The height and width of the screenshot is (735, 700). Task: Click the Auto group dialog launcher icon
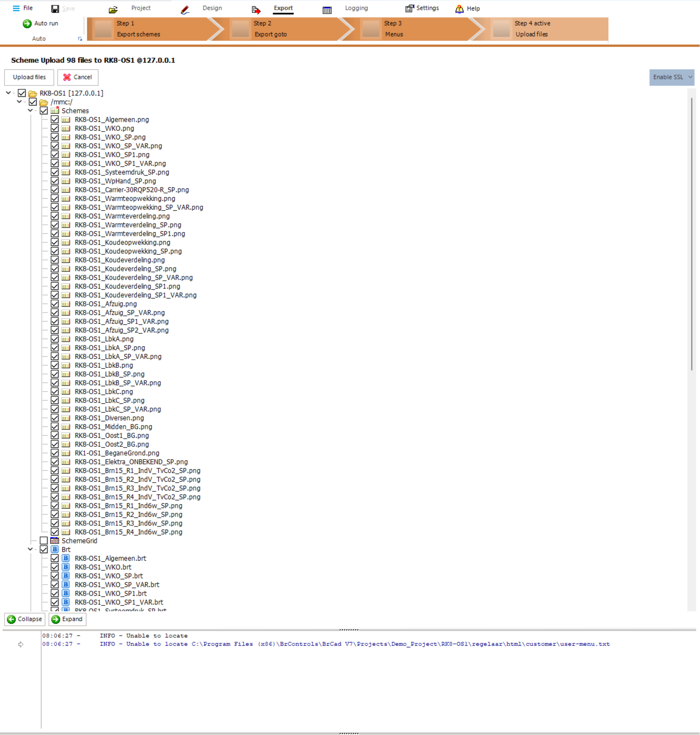pyautogui.click(x=80, y=39)
